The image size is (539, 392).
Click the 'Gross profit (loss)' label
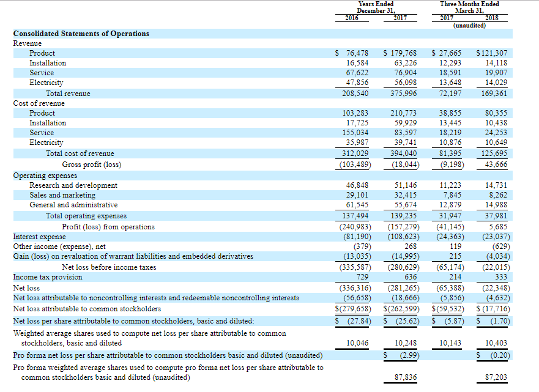point(92,165)
